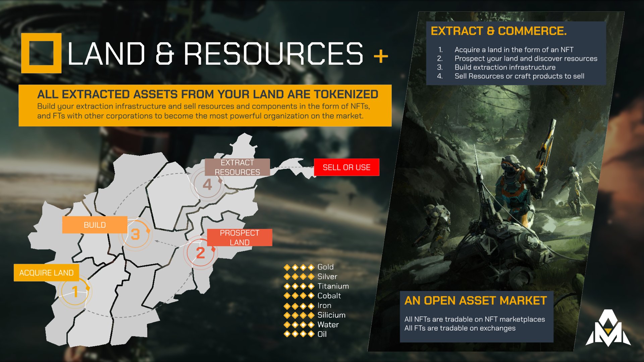
Task: Click the Cobalt resource entry
Action: (x=312, y=296)
